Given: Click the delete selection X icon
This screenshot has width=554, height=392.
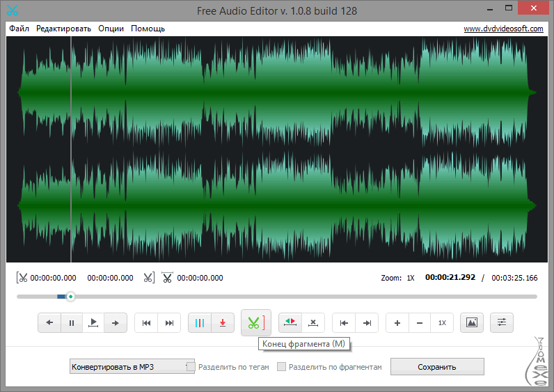Looking at the screenshot, I should (313, 322).
